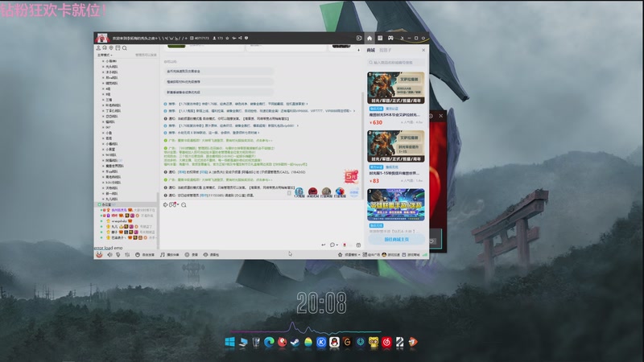Open the video play icon in title bar

[x=359, y=38]
